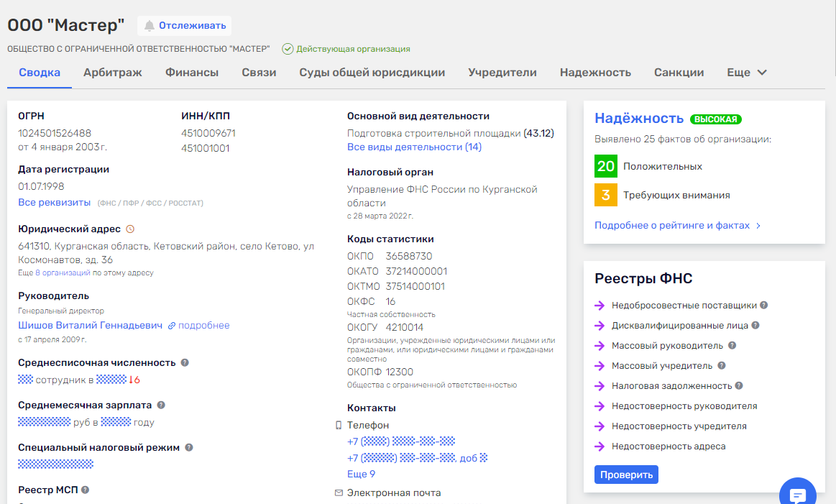Click the Недостоверность руководителя registry entry

point(684,406)
